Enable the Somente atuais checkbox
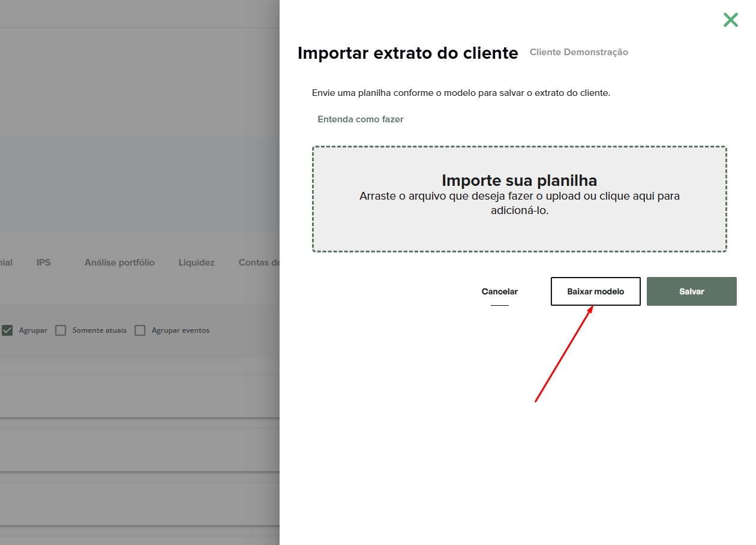 pos(61,330)
